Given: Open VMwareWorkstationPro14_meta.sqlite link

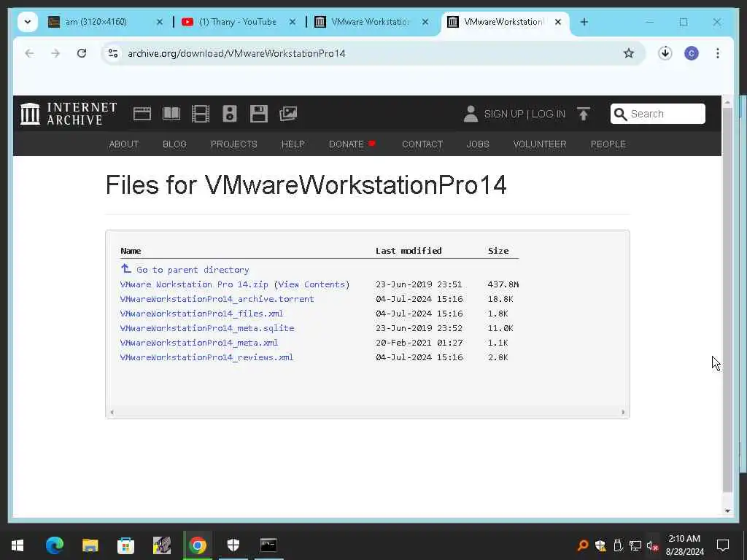Looking at the screenshot, I should pyautogui.click(x=207, y=328).
